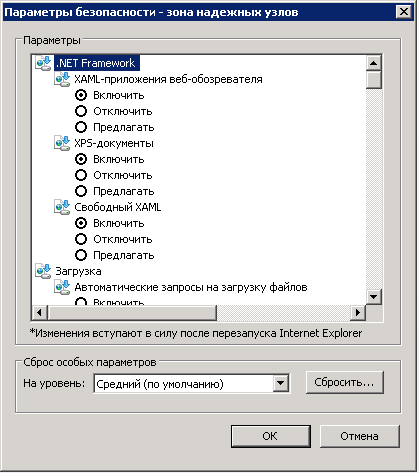The width and height of the screenshot is (419, 473).
Task: Open the На уровень dropdown arrow
Action: [x=281, y=383]
